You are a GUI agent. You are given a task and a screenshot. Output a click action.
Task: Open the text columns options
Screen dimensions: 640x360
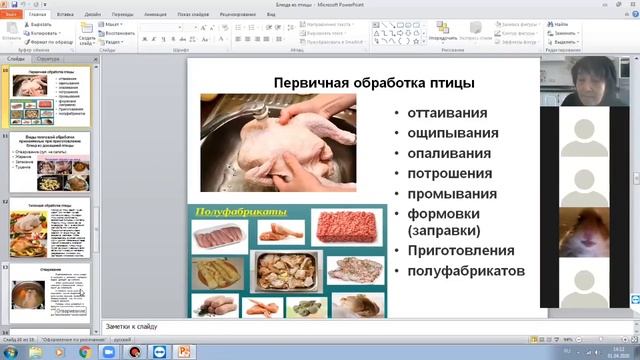(x=279, y=39)
